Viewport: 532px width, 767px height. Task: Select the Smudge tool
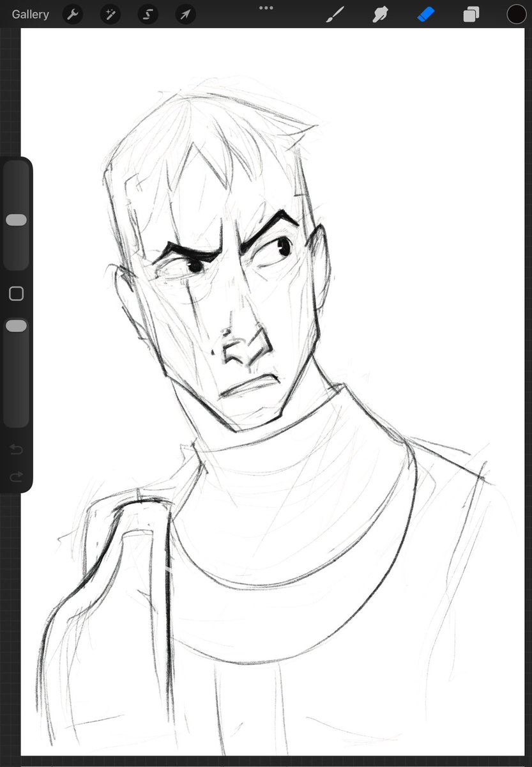pos(381,14)
